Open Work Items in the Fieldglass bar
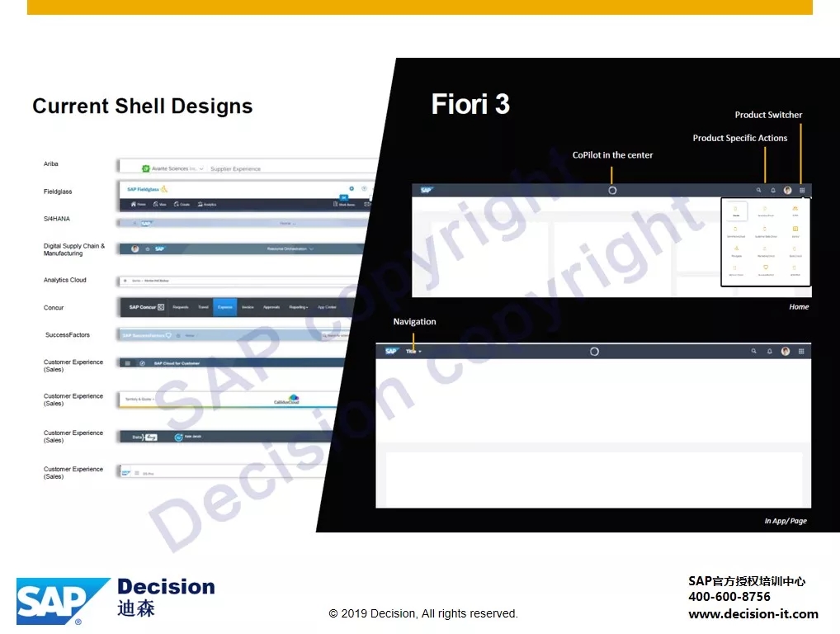This screenshot has height=634, width=840. 344,204
